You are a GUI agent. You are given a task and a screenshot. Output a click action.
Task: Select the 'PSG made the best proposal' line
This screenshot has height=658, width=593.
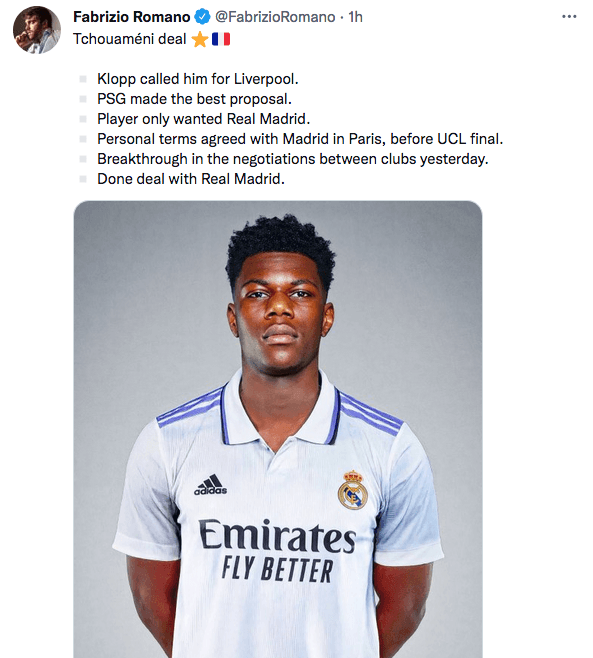[194, 99]
